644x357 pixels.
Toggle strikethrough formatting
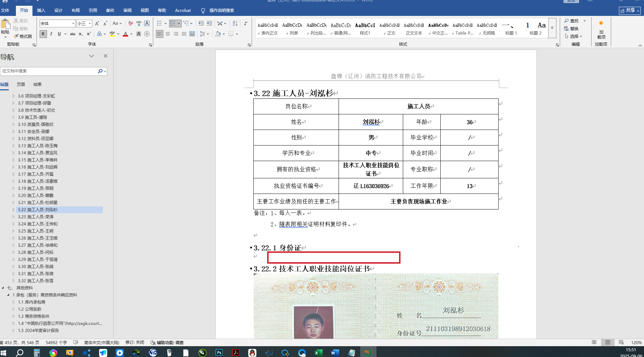pyautogui.click(x=72, y=34)
